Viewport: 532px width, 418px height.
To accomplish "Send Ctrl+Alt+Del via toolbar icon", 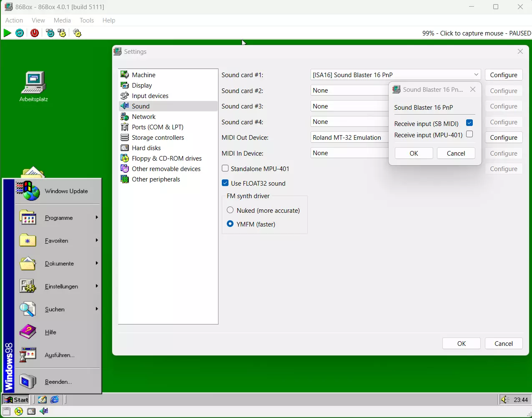I will coord(50,33).
